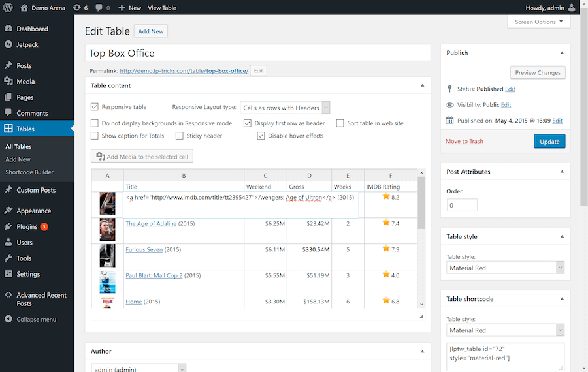Click the admin avatar icon

tap(572, 7)
